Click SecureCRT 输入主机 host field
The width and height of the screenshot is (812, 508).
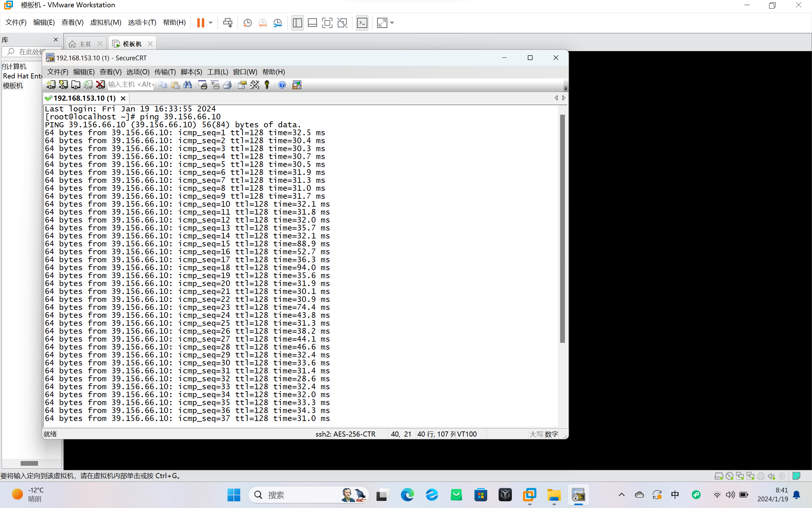point(131,85)
